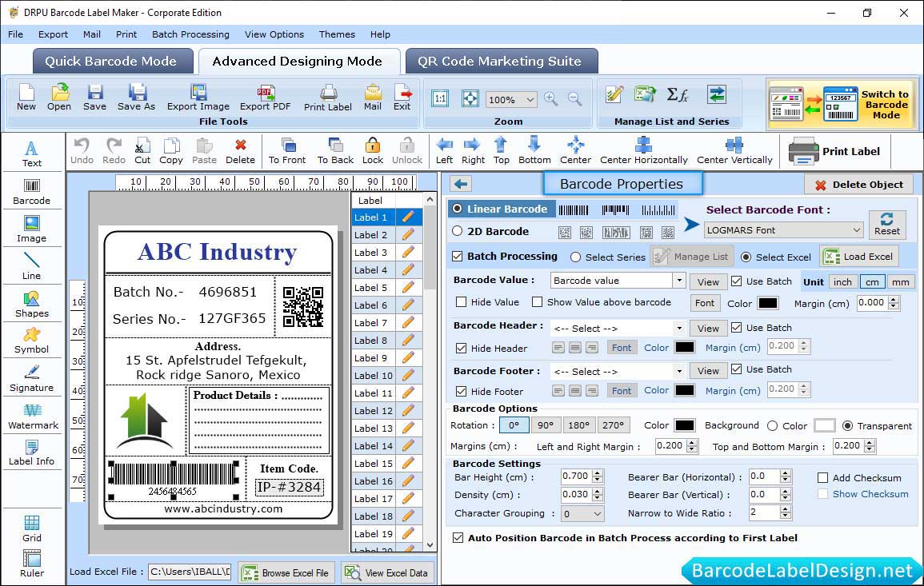Toggle Hide Header checkbox
Viewport: 924px width, 586px height.
pyautogui.click(x=462, y=348)
